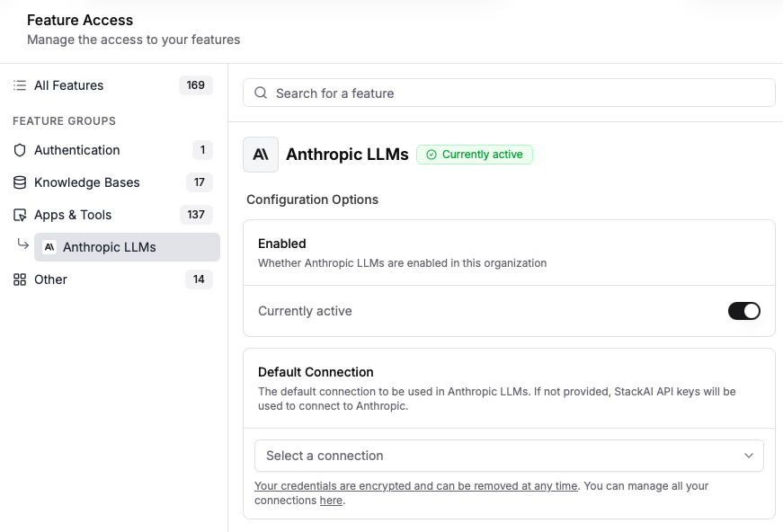Toggle off the Currently active switch
This screenshot has width=783, height=532.
pyautogui.click(x=743, y=311)
